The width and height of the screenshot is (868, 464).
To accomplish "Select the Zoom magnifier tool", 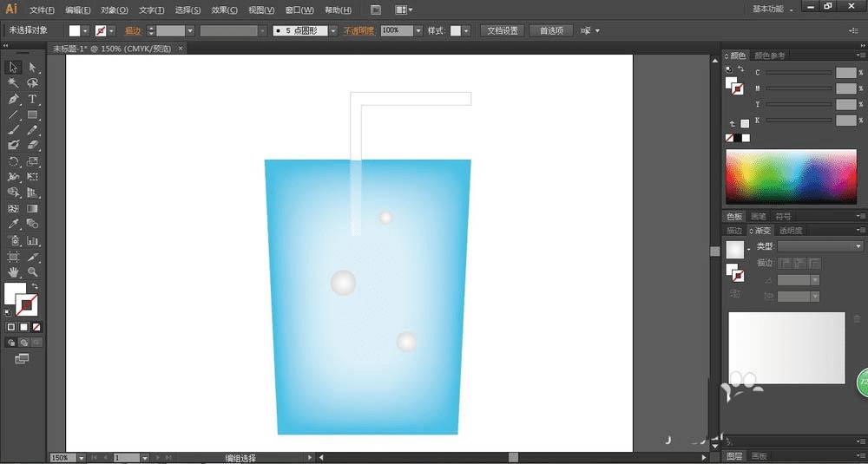I will 33,272.
